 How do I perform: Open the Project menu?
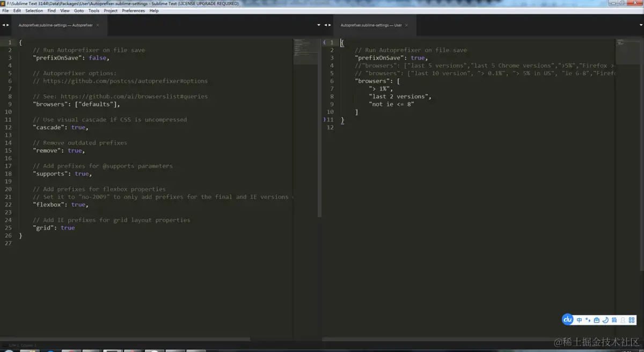coord(111,11)
